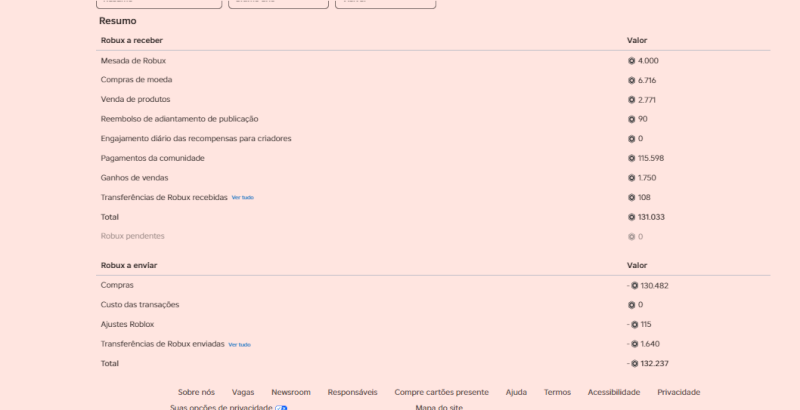Click the Robux icon beside total -132.237

[634, 364]
